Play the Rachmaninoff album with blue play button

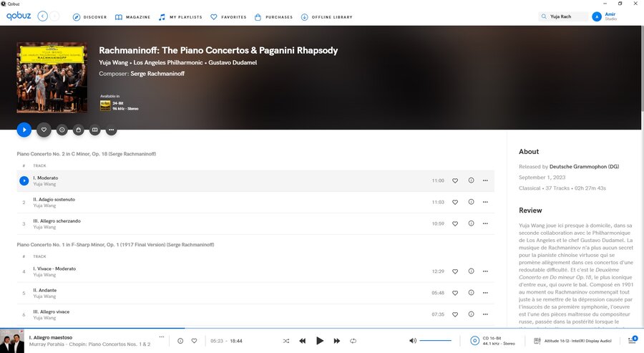click(24, 130)
